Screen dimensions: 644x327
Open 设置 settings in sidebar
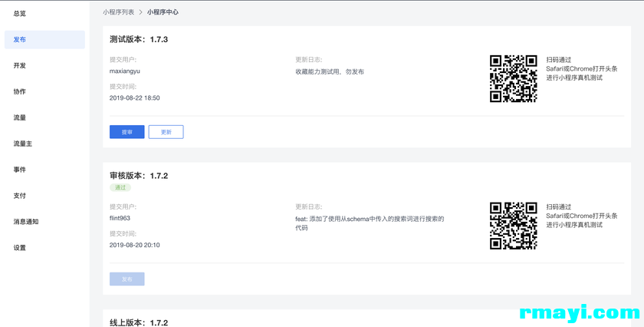[x=20, y=248]
